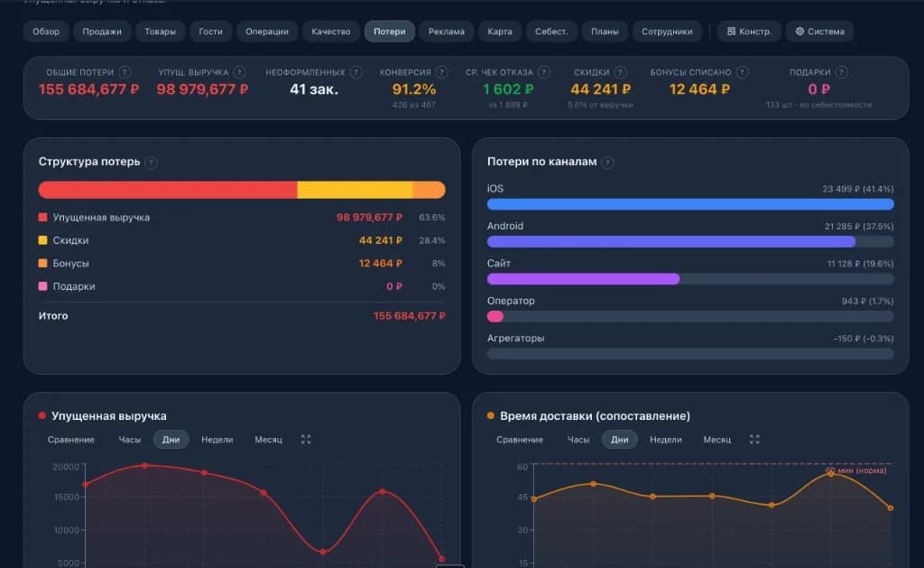This screenshot has height=568, width=924.
Task: Select Недели range in Время доставки chart
Action: click(665, 440)
